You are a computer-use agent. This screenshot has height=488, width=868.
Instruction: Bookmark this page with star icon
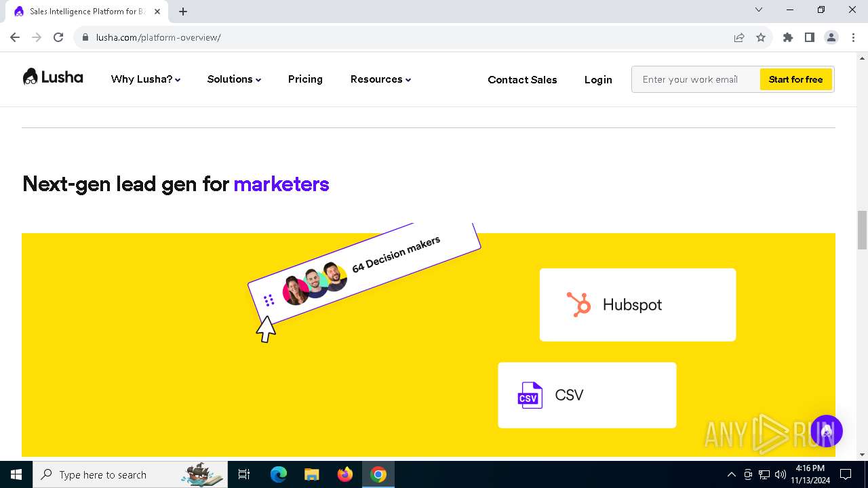point(761,37)
